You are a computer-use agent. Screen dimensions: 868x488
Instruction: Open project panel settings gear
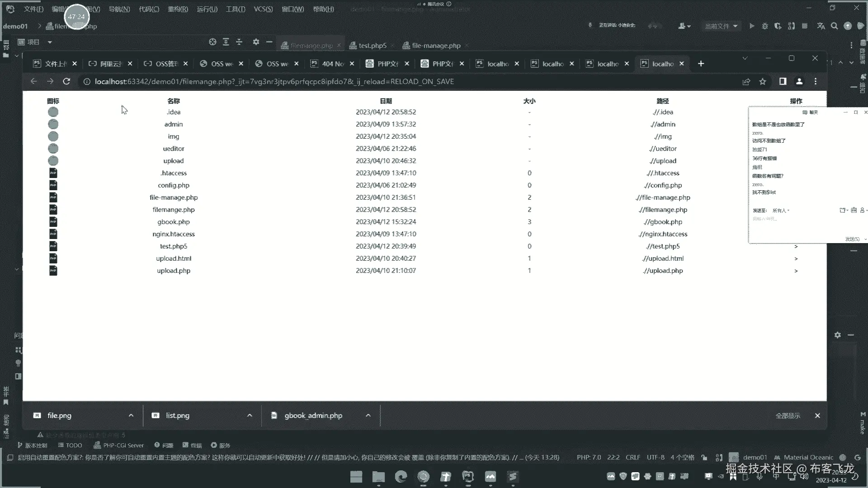[x=256, y=42]
